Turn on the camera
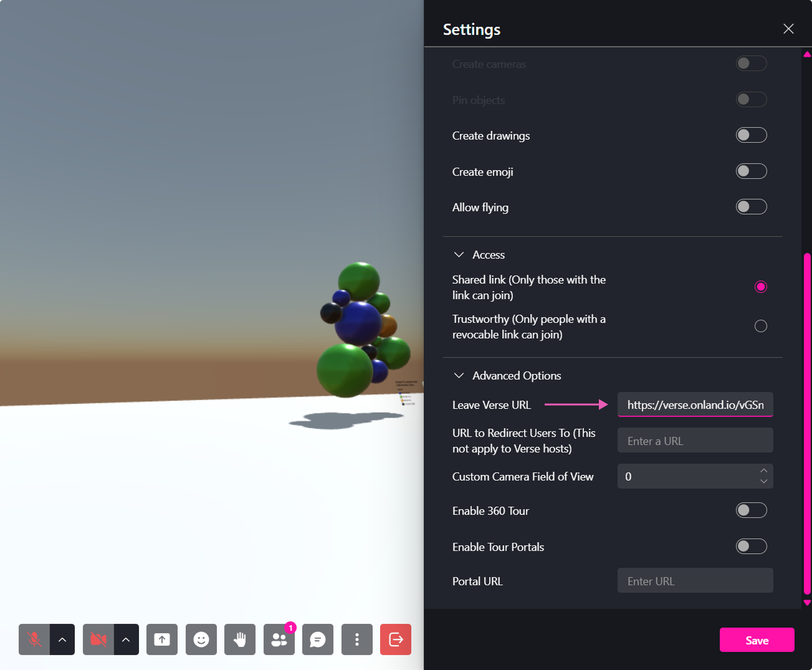This screenshot has width=812, height=670. pyautogui.click(x=98, y=639)
